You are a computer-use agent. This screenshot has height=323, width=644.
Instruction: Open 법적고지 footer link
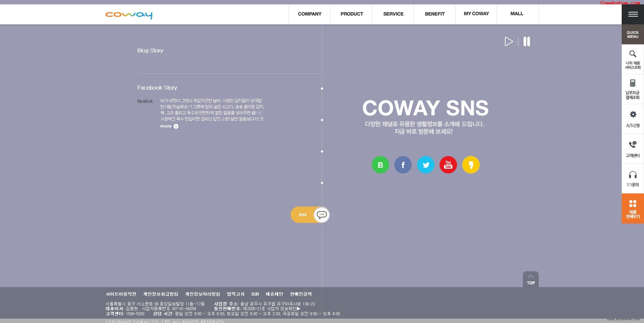point(236,294)
